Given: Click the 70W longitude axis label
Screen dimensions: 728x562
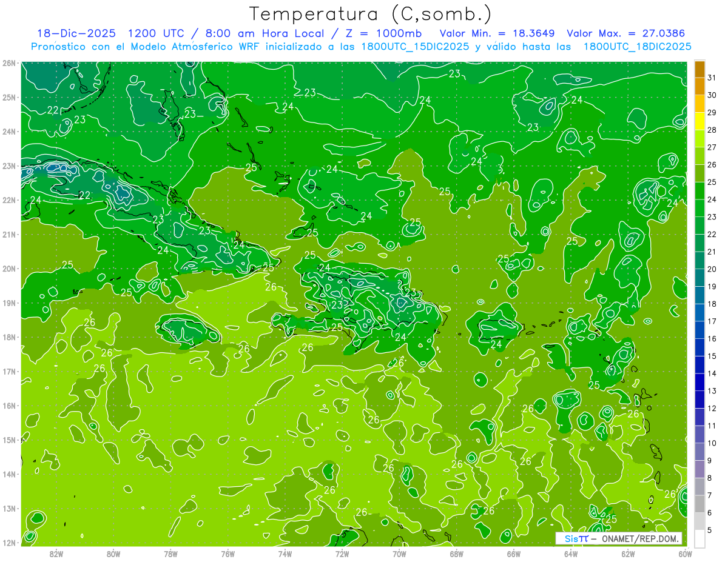Looking at the screenshot, I should click(x=399, y=554).
